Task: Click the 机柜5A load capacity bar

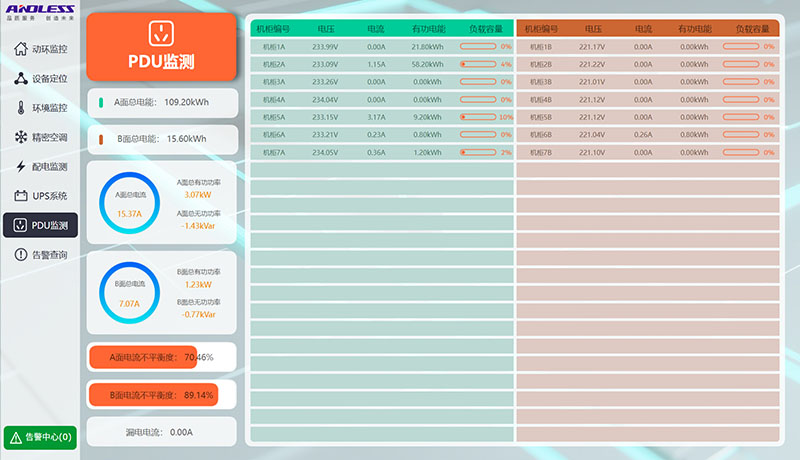Action: pos(477,117)
